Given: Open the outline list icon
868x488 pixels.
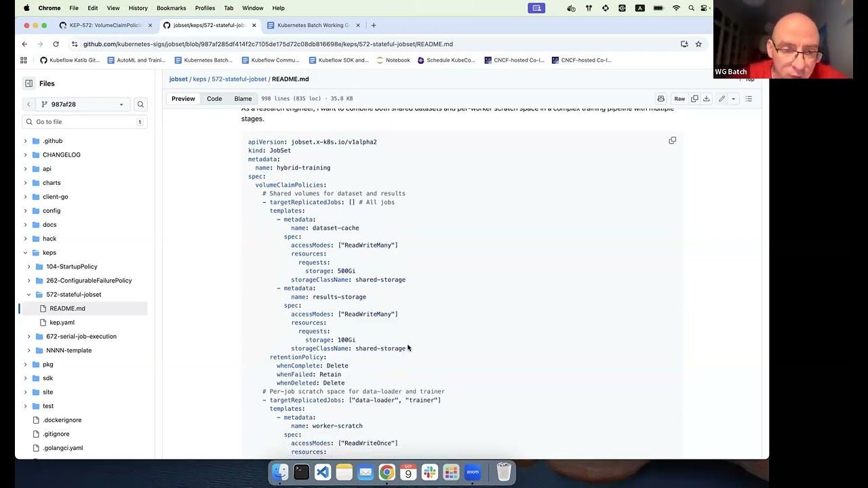Looking at the screenshot, I should pos(749,99).
